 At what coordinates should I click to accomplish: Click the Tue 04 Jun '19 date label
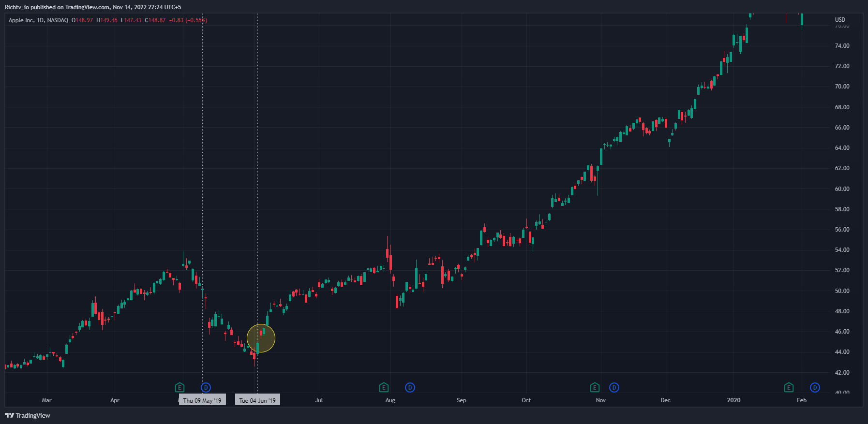click(x=257, y=400)
